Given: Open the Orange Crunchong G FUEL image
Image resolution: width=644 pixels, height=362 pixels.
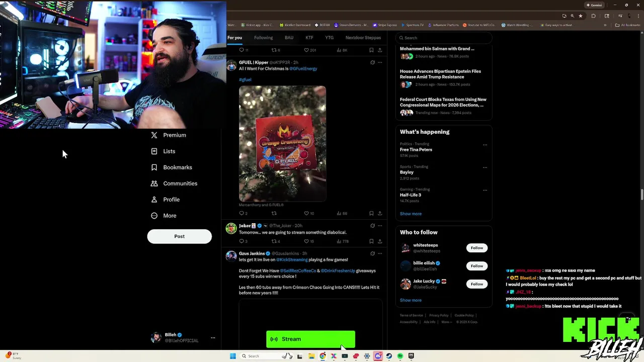Looking at the screenshot, I should coord(282,144).
